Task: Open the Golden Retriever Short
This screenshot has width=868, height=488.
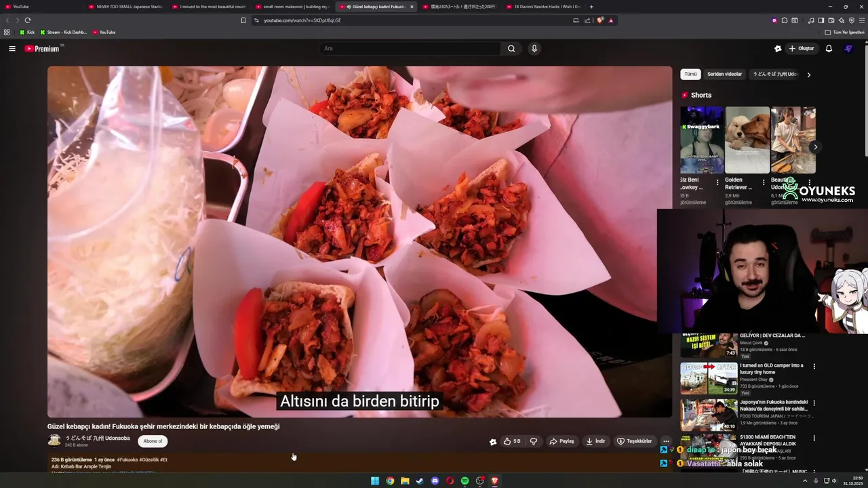Action: (x=747, y=140)
